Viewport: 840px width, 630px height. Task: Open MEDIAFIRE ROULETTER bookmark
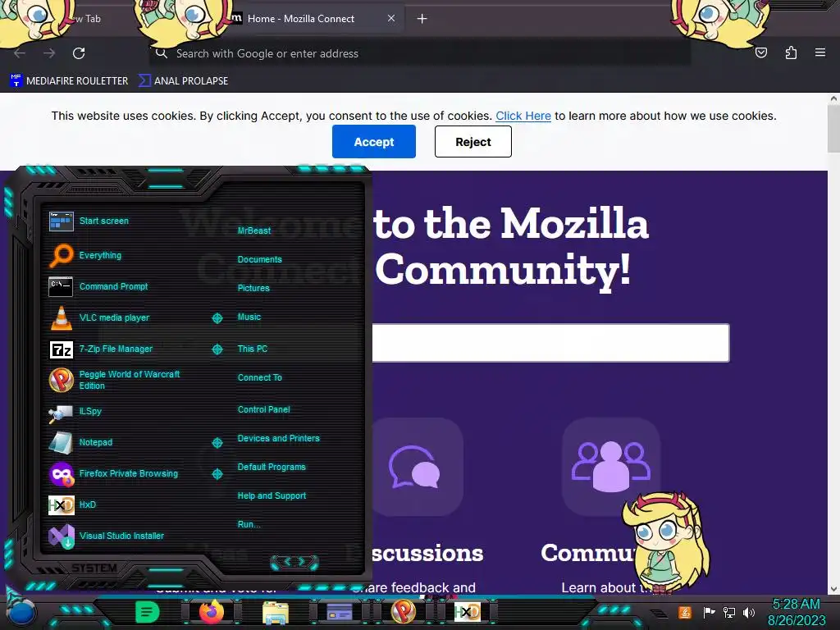point(70,81)
